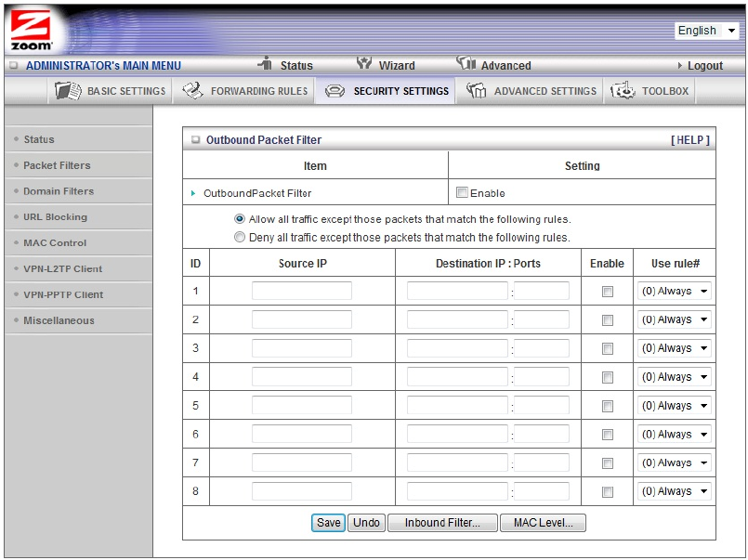Open rule 2 Use rule# dropdown
The image size is (748, 560).
pos(674,319)
